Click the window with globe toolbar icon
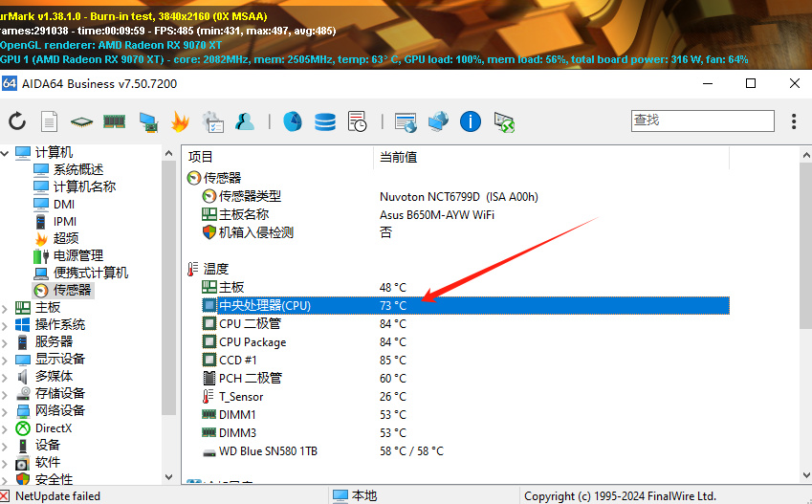Screen dimensions: 812x504 (406, 122)
